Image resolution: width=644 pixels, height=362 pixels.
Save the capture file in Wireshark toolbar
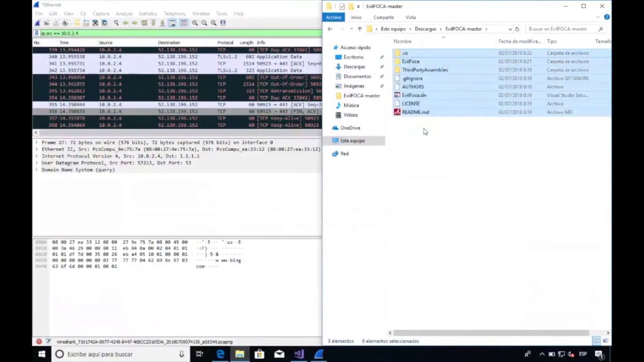tap(86, 23)
